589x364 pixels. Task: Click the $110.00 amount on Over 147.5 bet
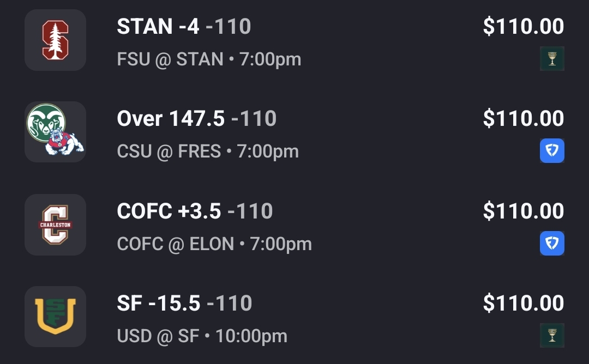523,119
